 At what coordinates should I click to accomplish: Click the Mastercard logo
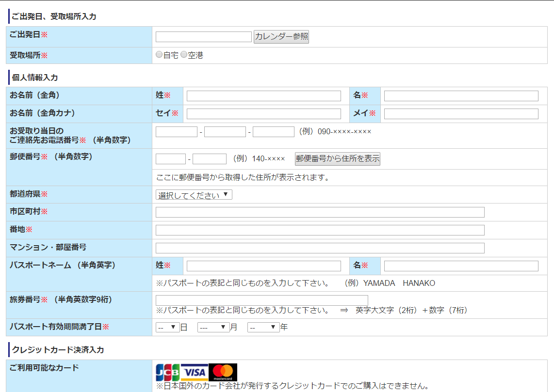click(x=223, y=372)
